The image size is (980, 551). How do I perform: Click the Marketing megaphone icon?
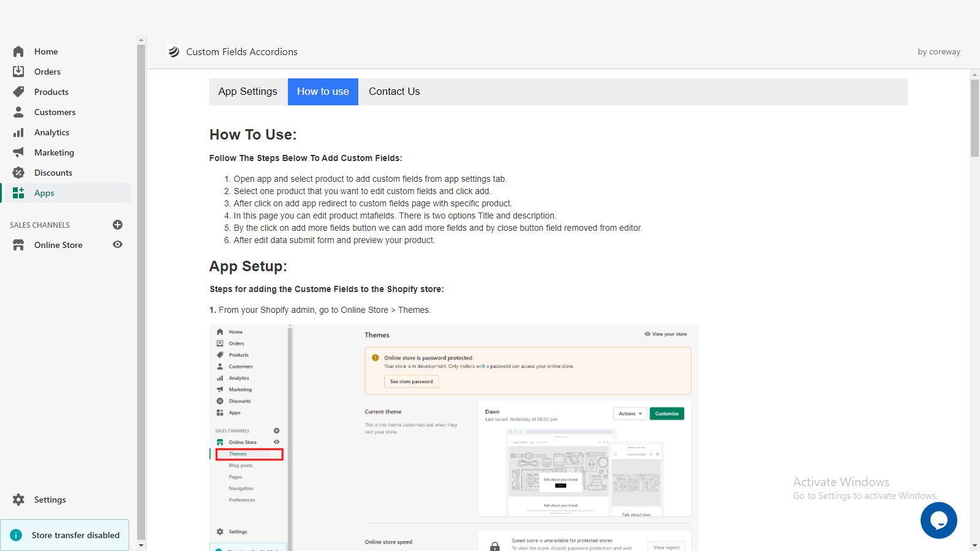click(18, 152)
